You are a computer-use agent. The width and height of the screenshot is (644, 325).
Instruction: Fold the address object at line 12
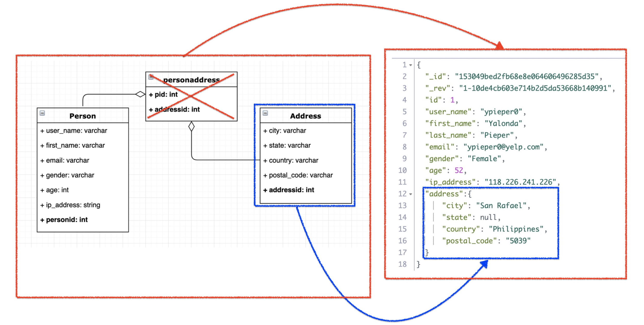(x=411, y=194)
